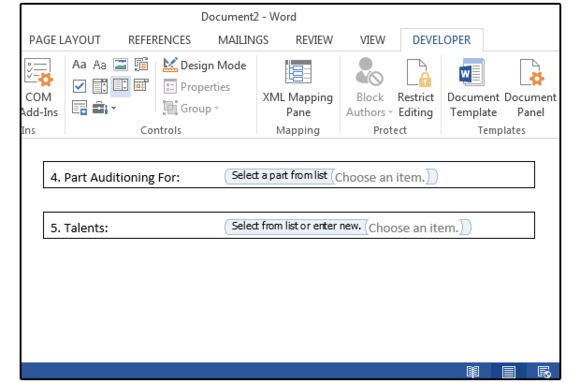Open the Legacy Tools menu
The height and width of the screenshot is (383, 580).
pos(104,108)
